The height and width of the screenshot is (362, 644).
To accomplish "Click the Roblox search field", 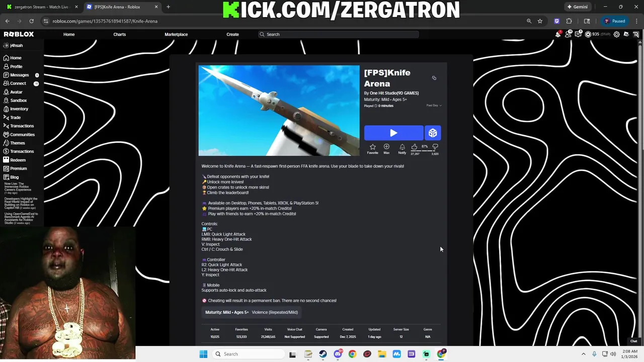I will pos(338,34).
